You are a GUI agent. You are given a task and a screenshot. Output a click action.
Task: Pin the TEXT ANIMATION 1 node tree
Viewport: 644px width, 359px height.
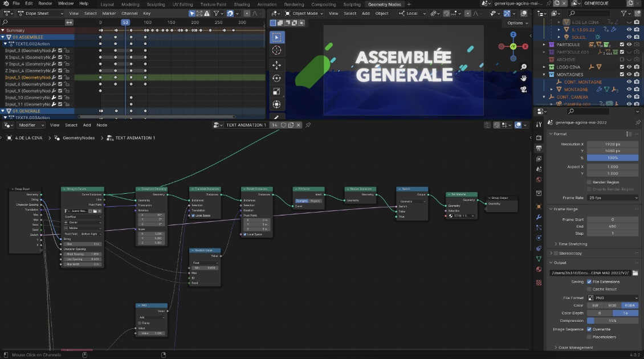click(x=308, y=125)
